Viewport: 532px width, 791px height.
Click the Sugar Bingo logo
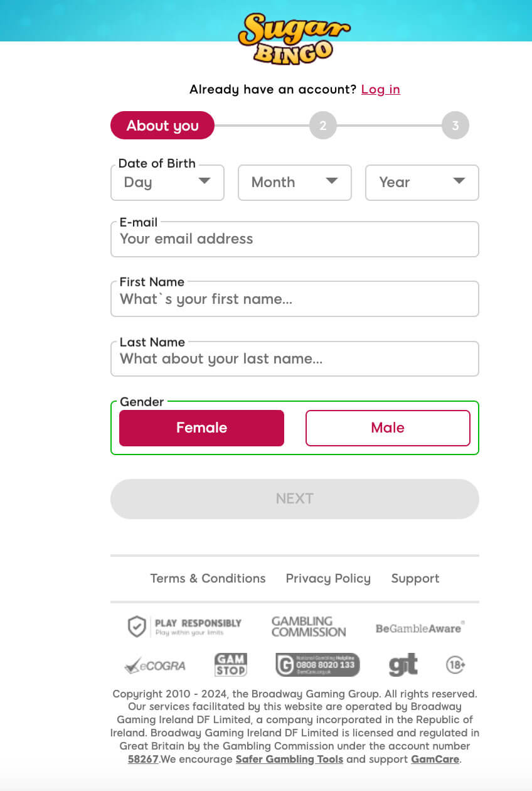tap(294, 39)
